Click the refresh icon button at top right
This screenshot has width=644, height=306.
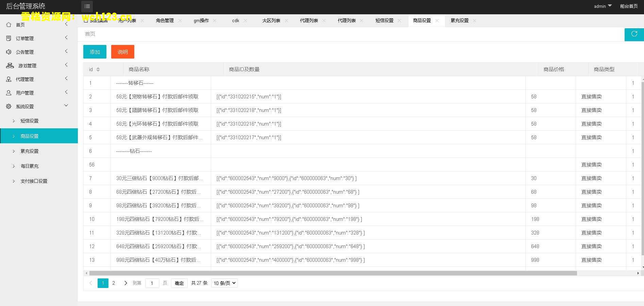634,34
